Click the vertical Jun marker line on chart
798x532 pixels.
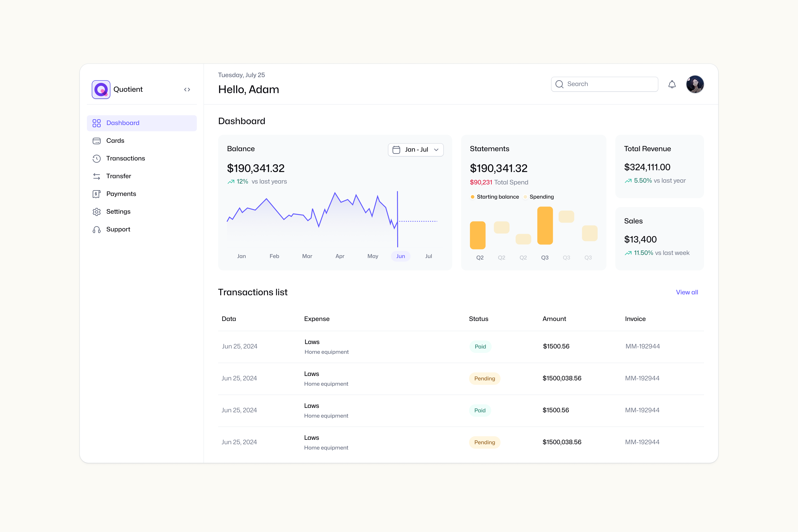[397, 219]
